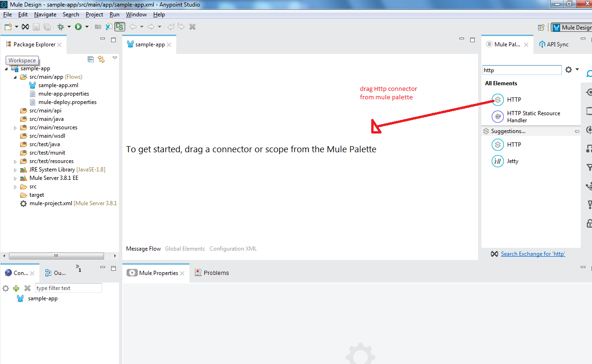Select HTTP Static Resource Handler element

point(526,117)
